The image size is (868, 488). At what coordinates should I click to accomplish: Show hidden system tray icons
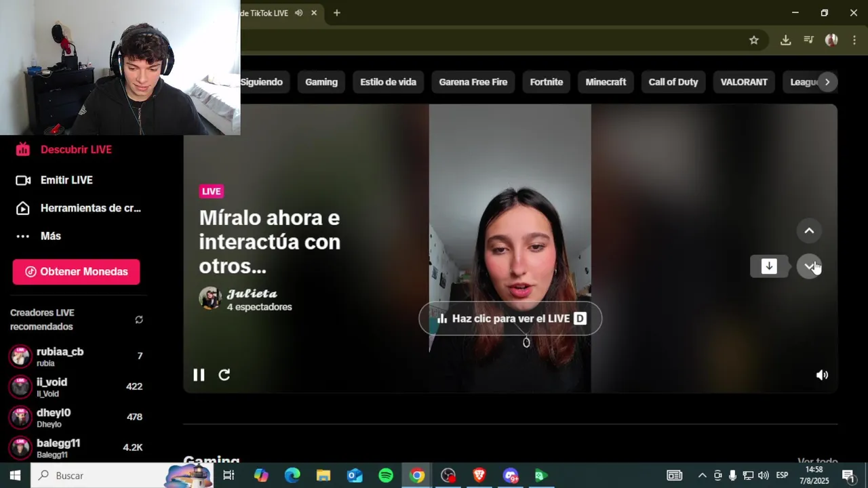(702, 475)
